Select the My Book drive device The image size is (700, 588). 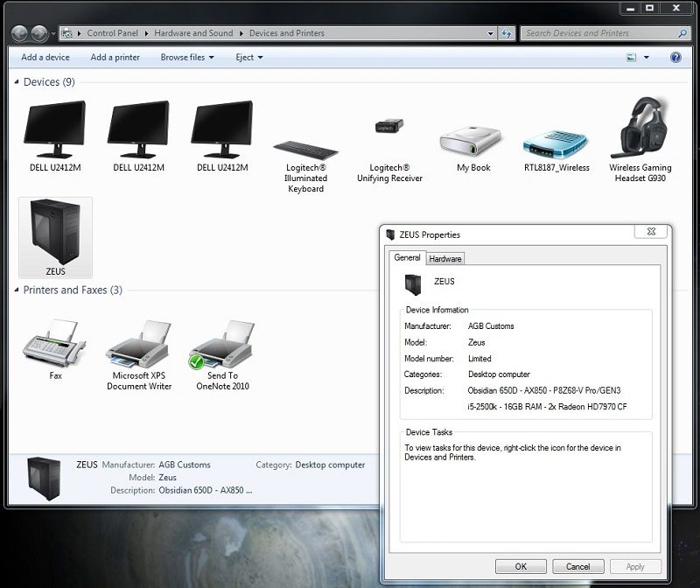(473, 149)
